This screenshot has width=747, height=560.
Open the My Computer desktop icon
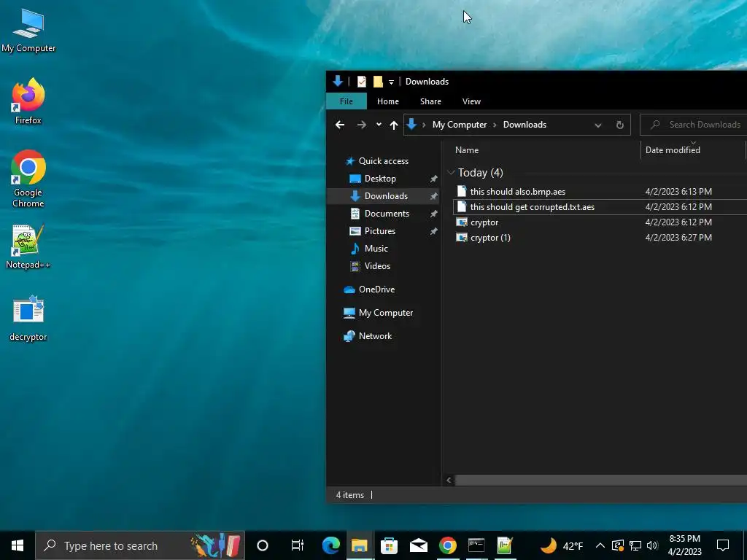point(28,31)
